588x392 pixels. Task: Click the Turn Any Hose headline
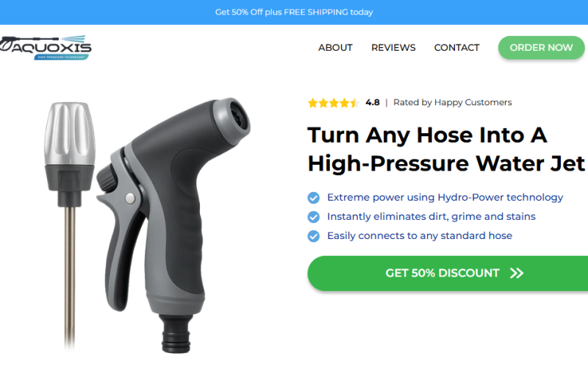(445, 149)
